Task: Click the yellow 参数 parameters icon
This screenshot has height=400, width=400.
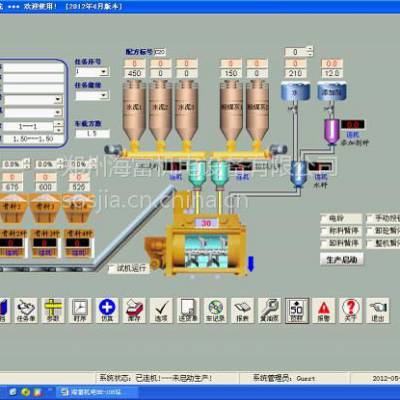Action: pyautogui.click(x=53, y=310)
